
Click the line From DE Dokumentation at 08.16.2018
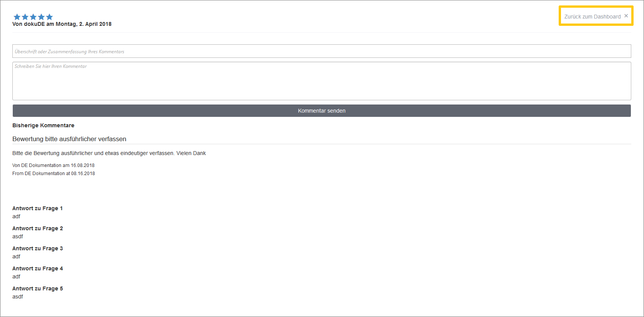point(54,174)
